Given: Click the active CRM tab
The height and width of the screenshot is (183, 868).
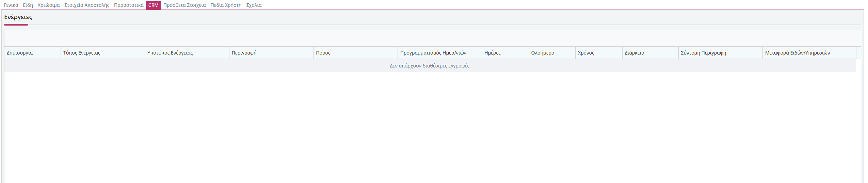Looking at the screenshot, I should click(x=153, y=5).
